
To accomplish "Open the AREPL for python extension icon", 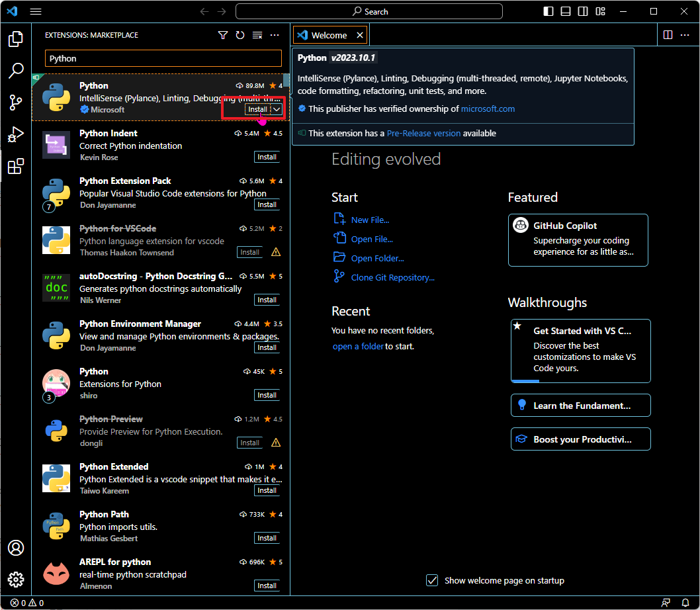I will 56,574.
